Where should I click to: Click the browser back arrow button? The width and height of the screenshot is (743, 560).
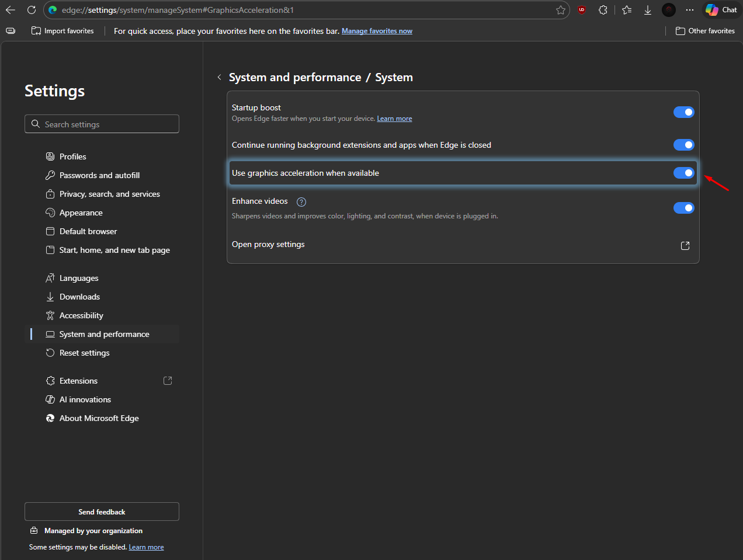tap(11, 10)
